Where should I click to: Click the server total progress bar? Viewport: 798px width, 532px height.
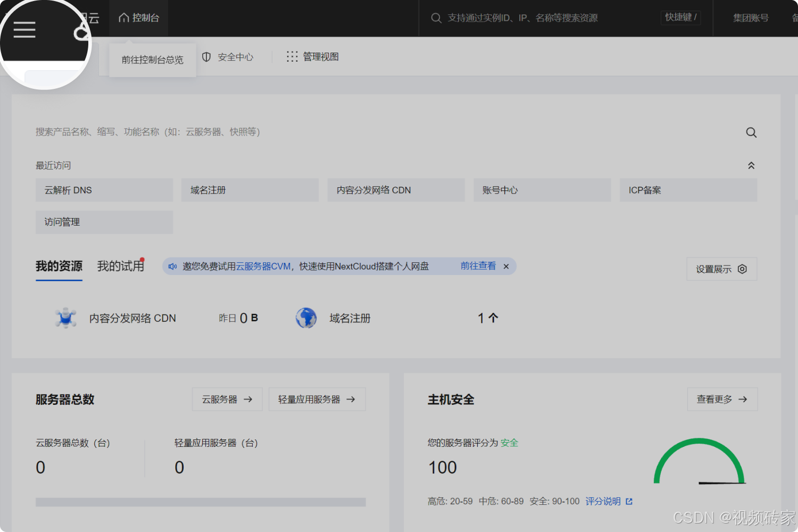(201, 502)
